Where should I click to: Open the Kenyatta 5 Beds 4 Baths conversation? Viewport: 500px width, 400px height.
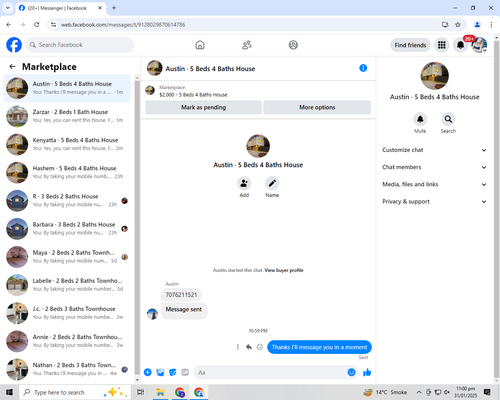point(67,144)
